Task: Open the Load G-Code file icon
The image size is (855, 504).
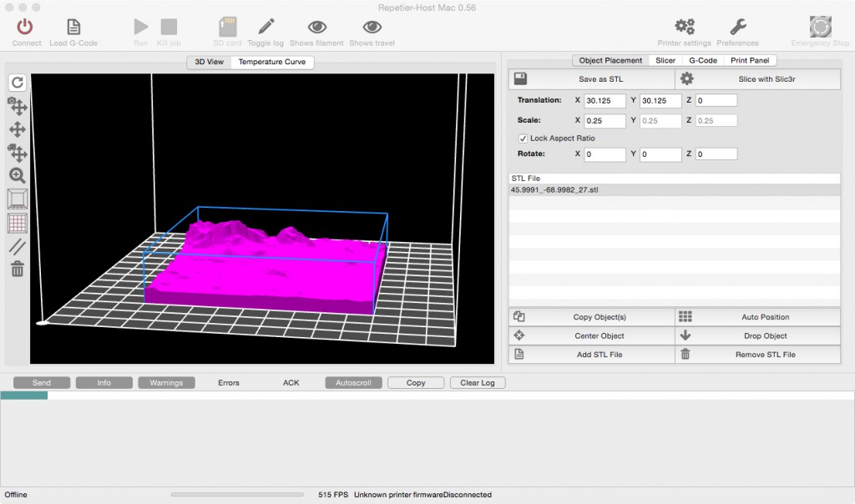Action: [x=73, y=27]
